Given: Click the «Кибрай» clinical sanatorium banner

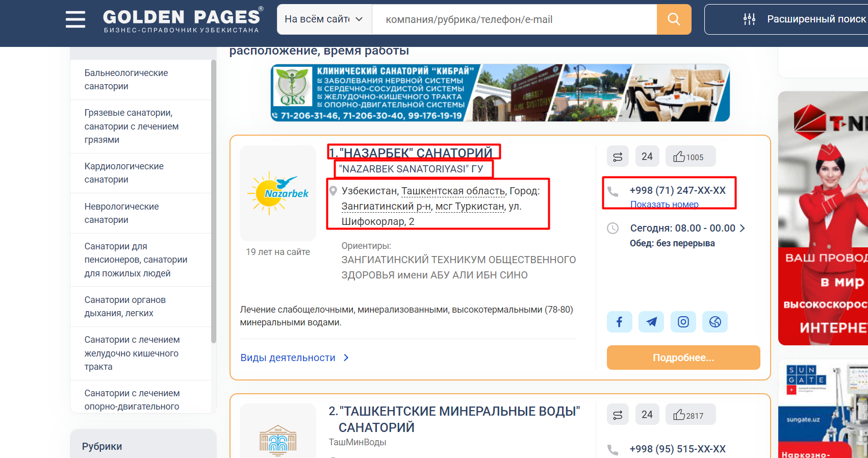Looking at the screenshot, I should (x=500, y=93).
